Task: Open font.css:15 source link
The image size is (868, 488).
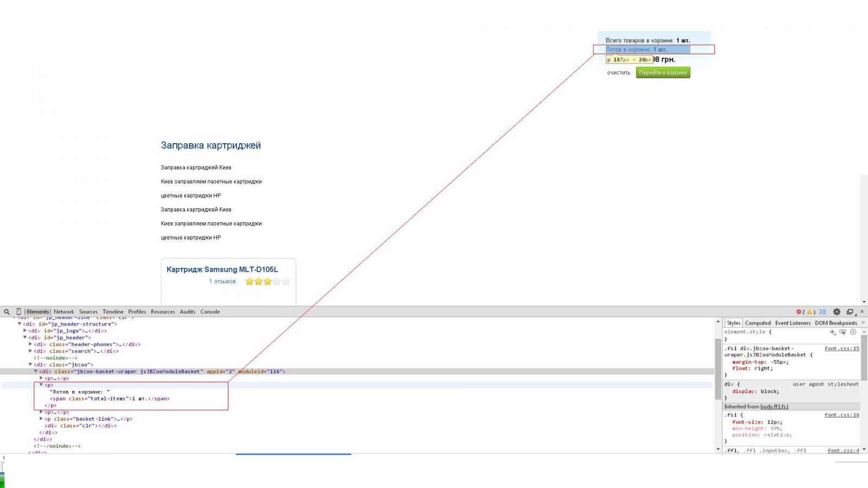Action: (841, 349)
